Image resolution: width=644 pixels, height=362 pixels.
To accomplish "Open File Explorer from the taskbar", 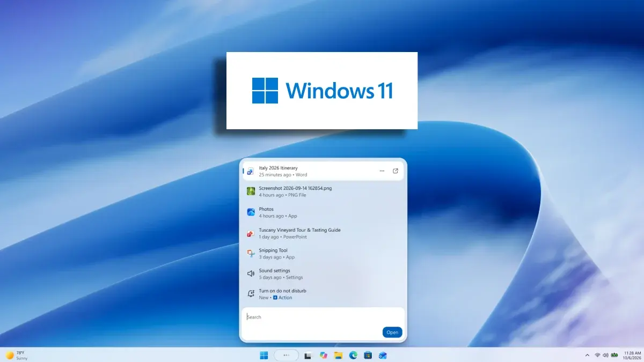I will point(338,355).
